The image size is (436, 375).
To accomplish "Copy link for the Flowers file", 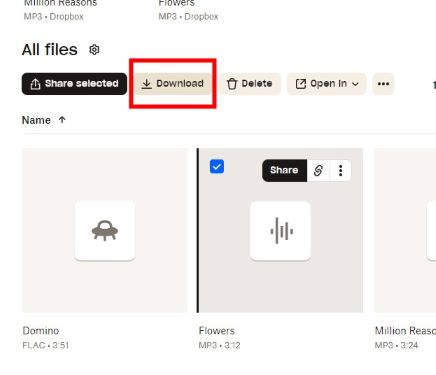I will 318,170.
